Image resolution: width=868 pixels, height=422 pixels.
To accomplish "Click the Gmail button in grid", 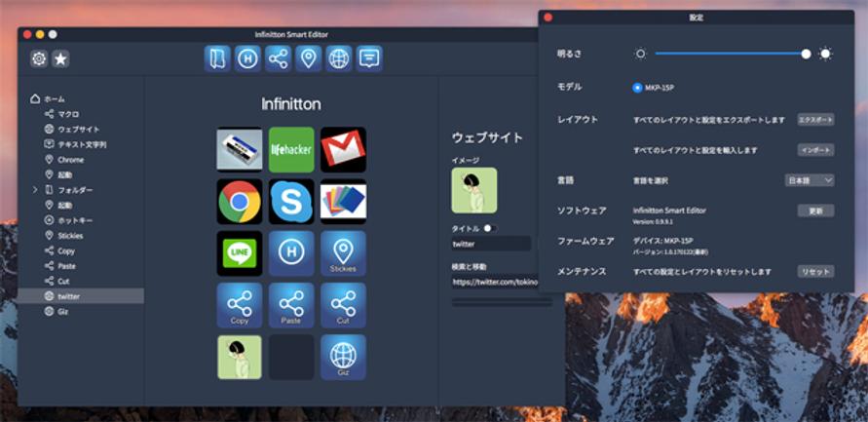I will (x=343, y=149).
